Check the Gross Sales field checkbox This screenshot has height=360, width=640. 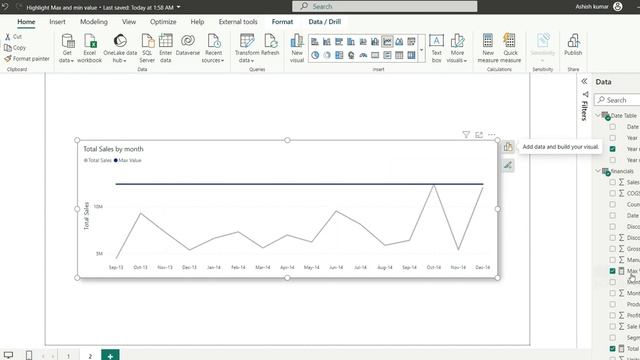click(x=612, y=249)
